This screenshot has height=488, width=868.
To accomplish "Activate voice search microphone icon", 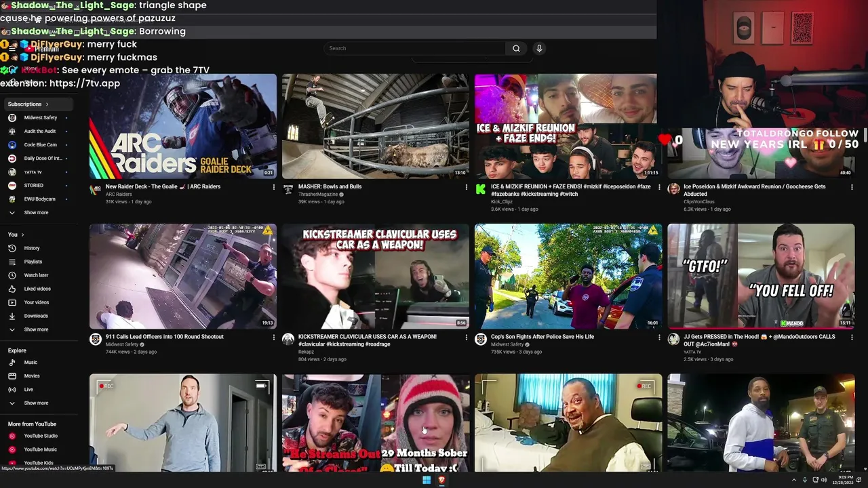I will click(539, 48).
